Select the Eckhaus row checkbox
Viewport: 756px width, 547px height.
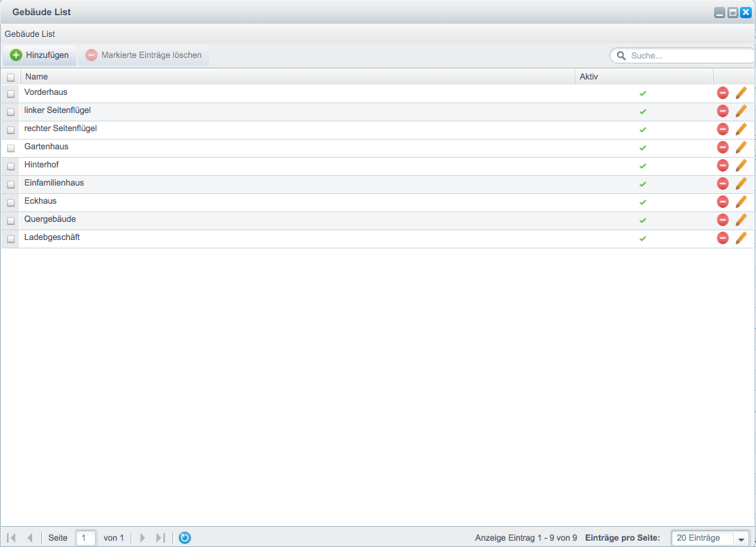[10, 202]
